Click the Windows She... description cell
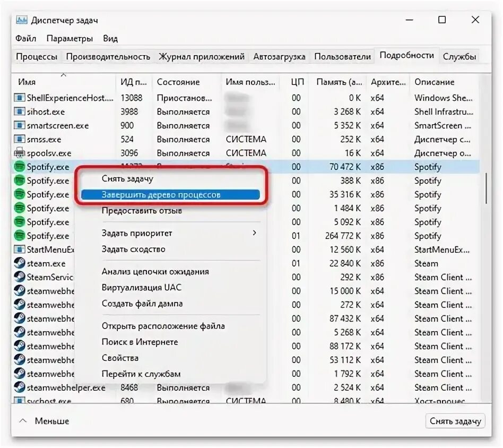Screen dimensions: 503x448 [444, 98]
